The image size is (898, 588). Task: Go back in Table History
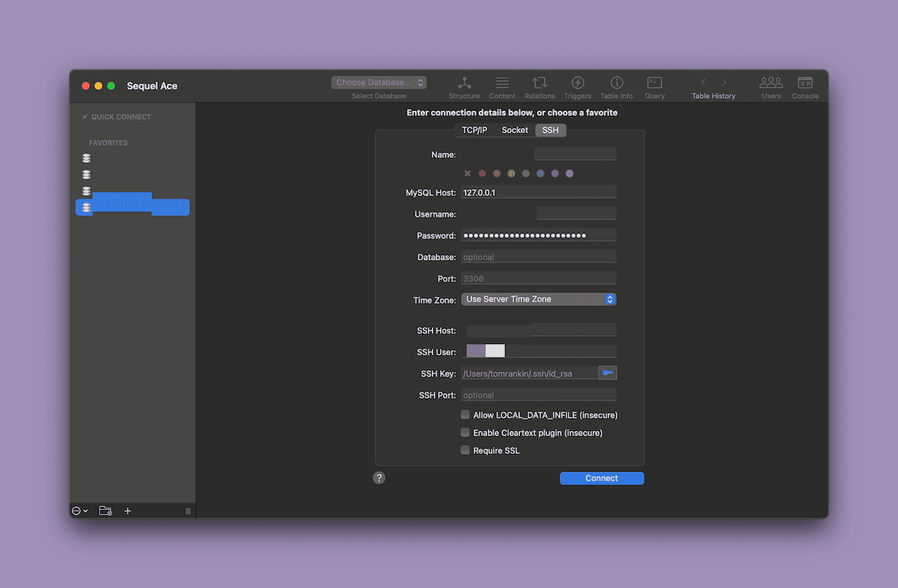[703, 82]
